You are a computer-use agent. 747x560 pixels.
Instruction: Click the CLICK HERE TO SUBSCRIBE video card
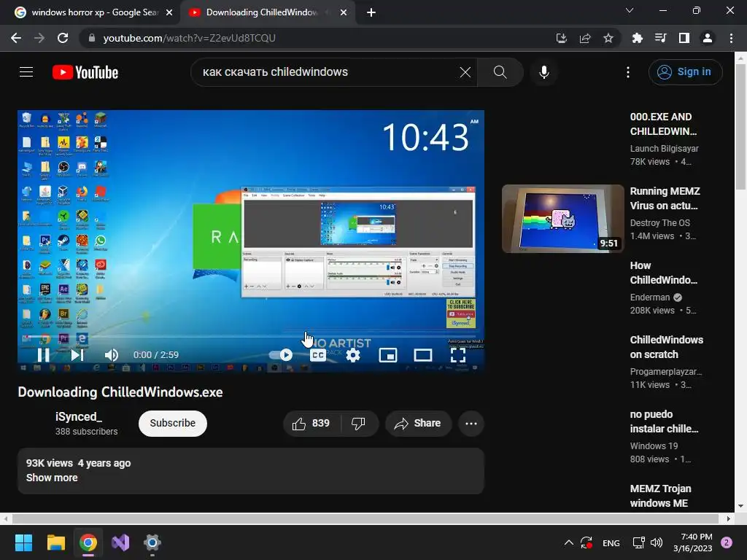461,314
